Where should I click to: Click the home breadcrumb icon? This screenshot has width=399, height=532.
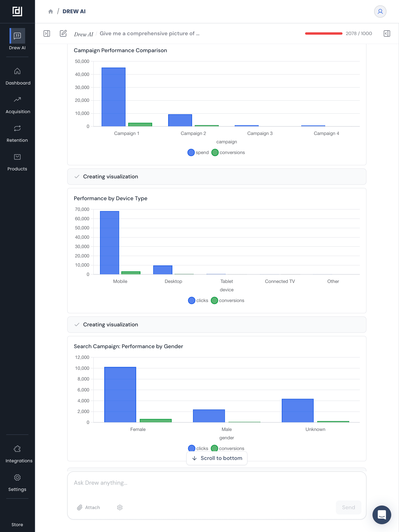point(50,11)
